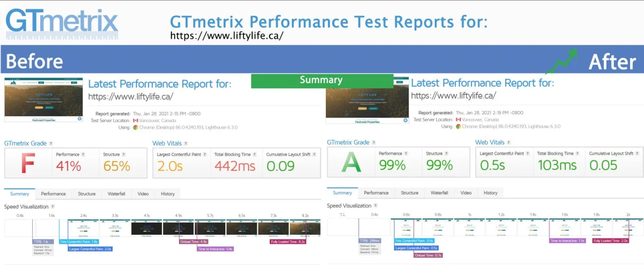Open the Performance help icon in After report
The height and width of the screenshot is (265, 644).
tap(407, 153)
